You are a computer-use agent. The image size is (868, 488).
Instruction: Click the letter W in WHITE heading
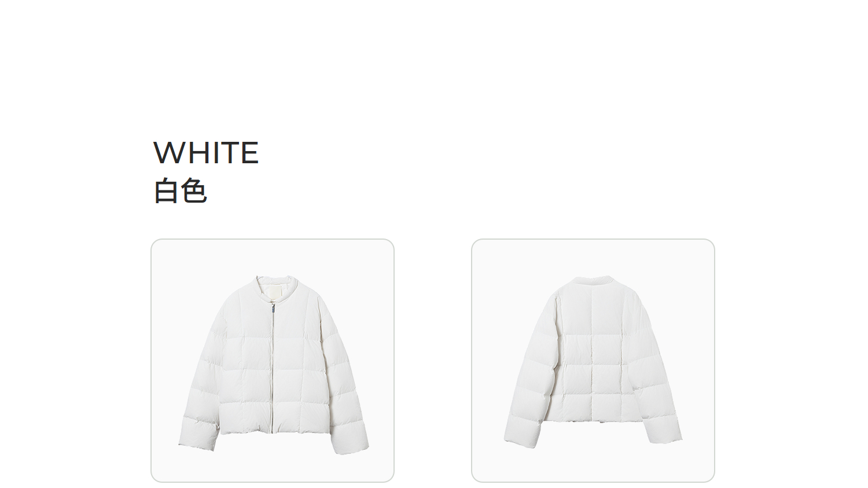point(167,153)
